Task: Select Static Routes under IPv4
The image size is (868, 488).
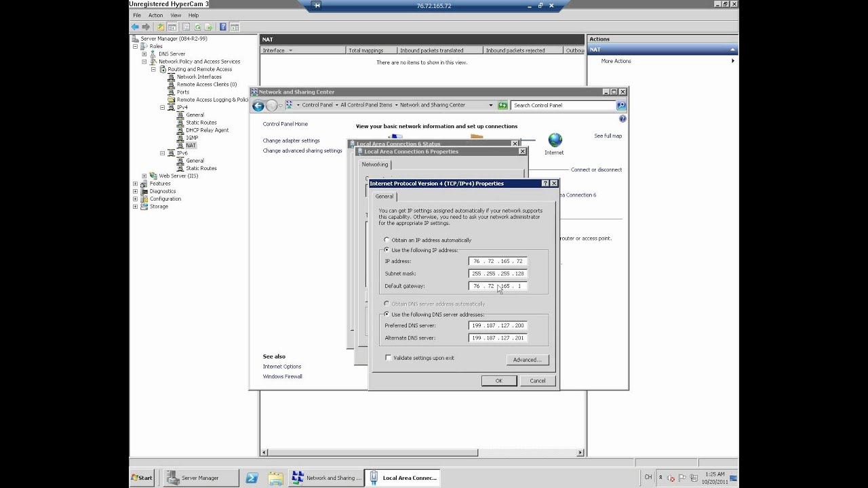Action: click(201, 123)
